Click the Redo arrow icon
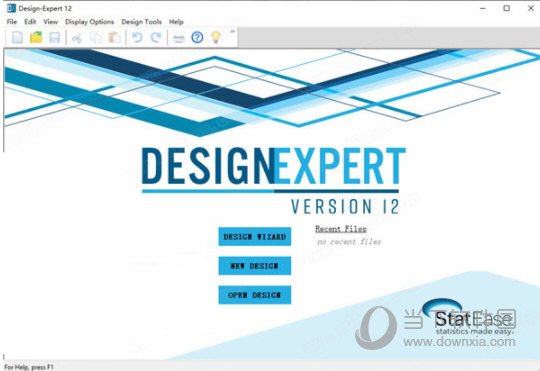Image resolution: width=540 pixels, height=371 pixels. coord(156,37)
